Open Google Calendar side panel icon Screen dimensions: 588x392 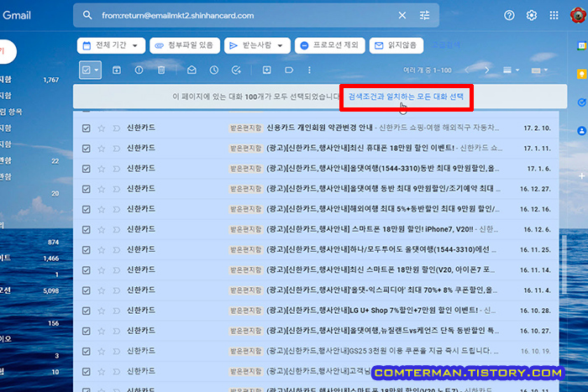pos(581,45)
